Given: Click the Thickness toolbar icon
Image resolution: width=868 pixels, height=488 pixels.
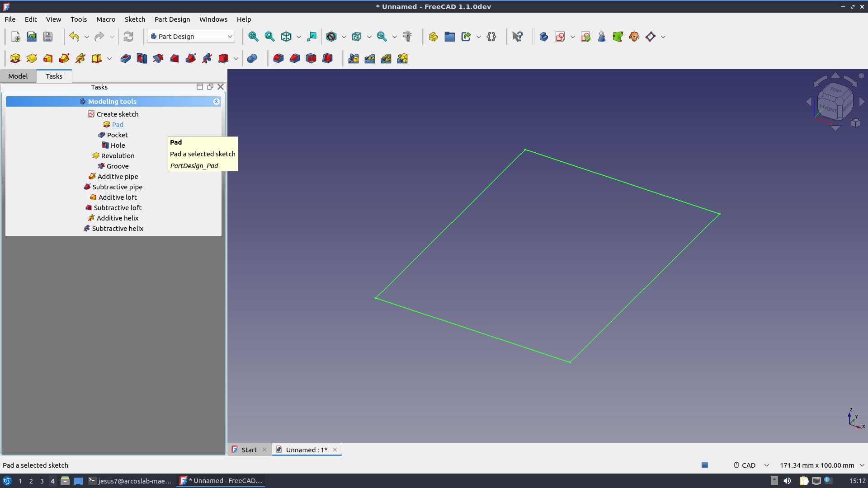Looking at the screenshot, I should click(x=327, y=58).
